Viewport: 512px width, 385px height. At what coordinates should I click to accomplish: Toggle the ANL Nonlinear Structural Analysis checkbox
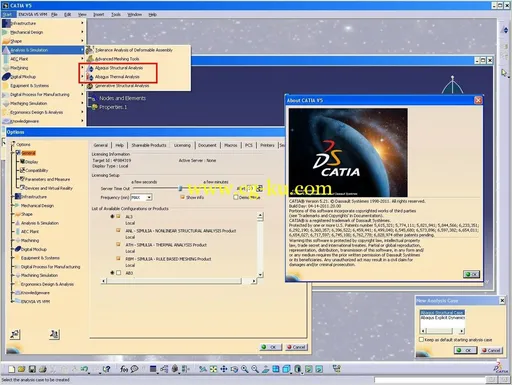point(118,230)
